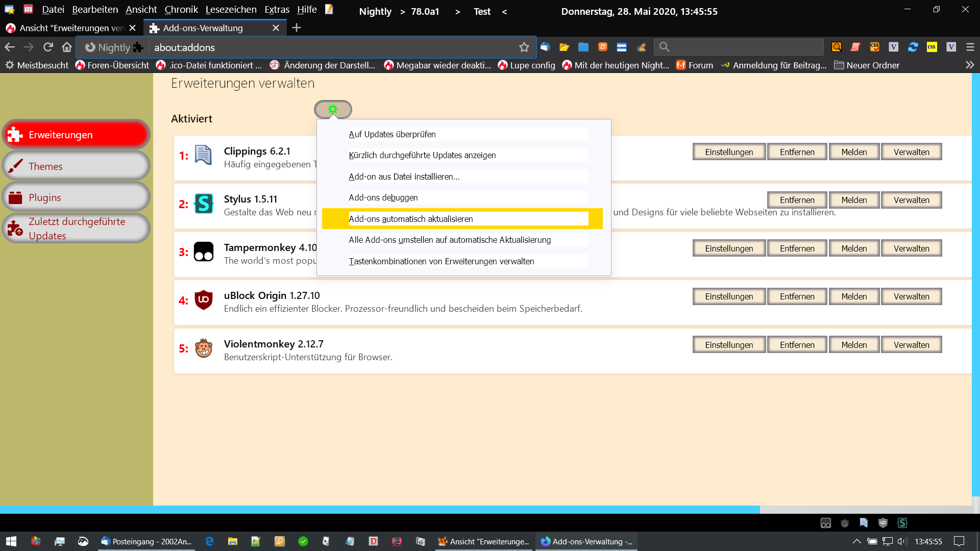The width and height of the screenshot is (980, 551).
Task: Click the Violentmonkey monkey face icon
Action: click(x=204, y=348)
